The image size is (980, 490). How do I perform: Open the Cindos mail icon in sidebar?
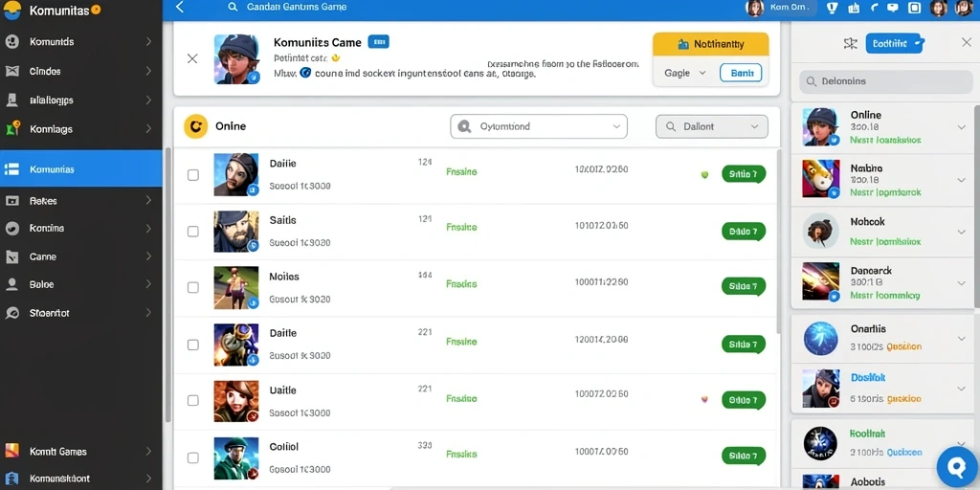tap(11, 71)
